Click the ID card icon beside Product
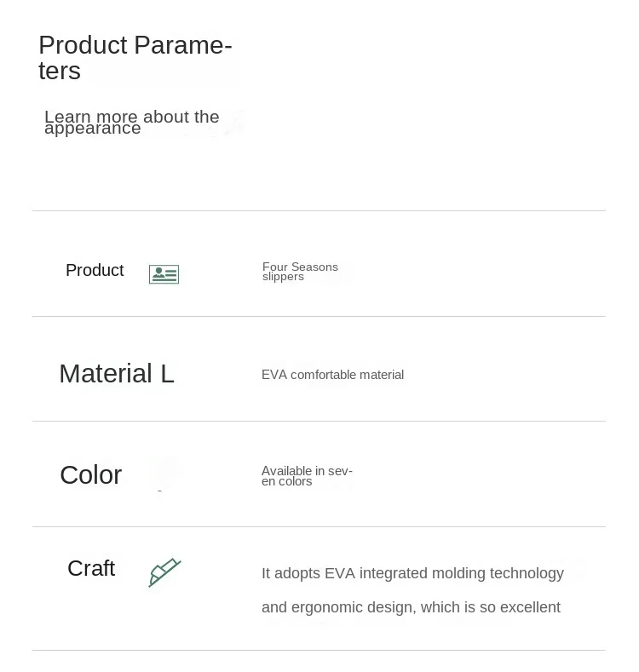 coord(164,274)
